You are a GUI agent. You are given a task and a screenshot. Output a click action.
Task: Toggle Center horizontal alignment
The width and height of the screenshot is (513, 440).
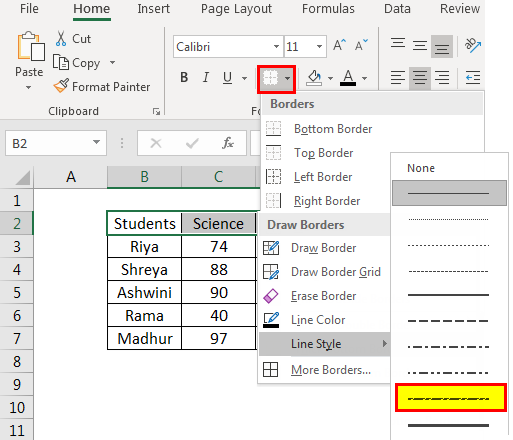tap(420, 78)
